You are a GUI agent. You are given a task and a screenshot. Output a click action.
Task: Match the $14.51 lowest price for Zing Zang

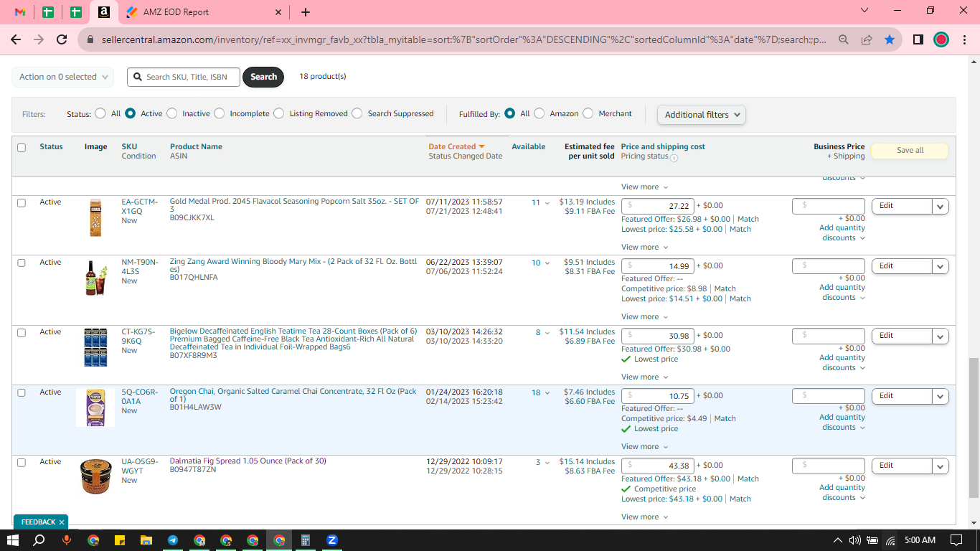[x=740, y=298]
